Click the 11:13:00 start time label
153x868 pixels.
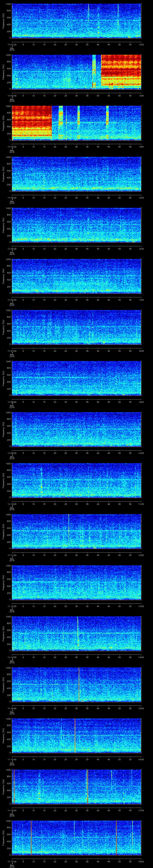pos(12,657)
